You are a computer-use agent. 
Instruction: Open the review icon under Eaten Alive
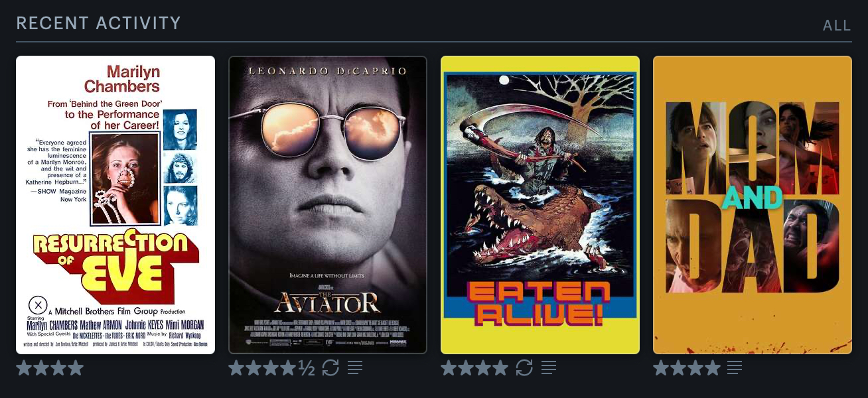(x=549, y=367)
